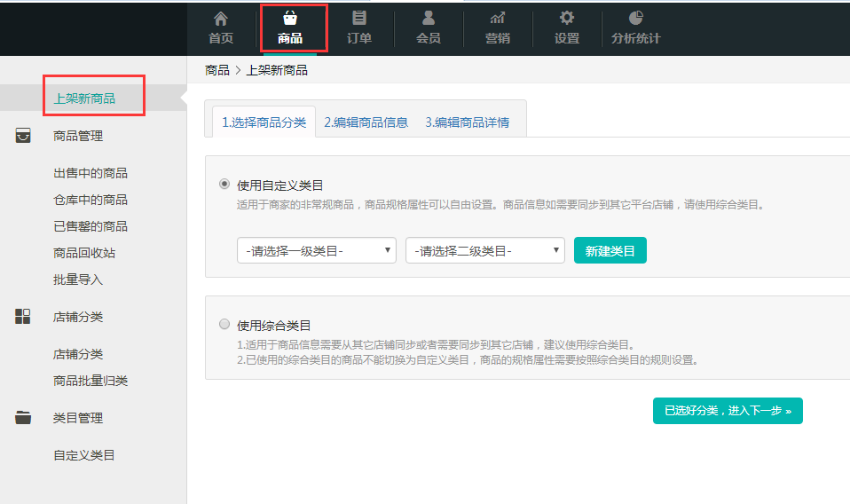This screenshot has width=850, height=504.
Task: Select the 使用自定义类目 radio button
Action: [224, 185]
